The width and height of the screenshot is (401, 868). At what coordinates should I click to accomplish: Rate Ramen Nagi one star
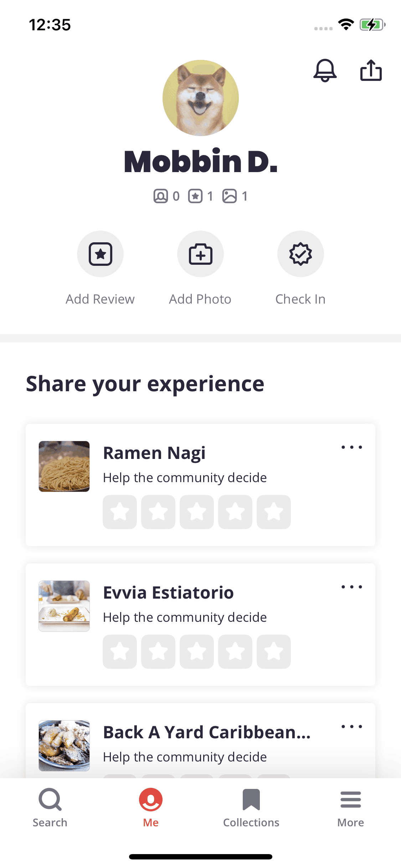pos(120,512)
